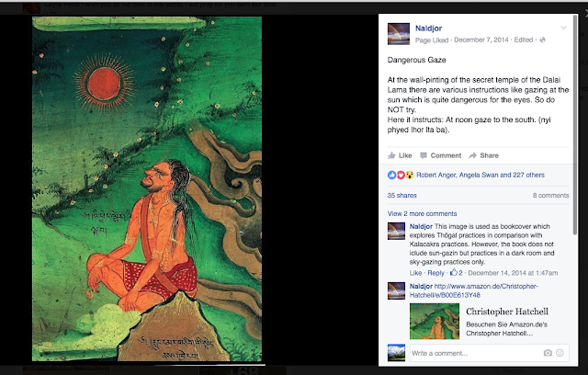Image resolution: width=588 pixels, height=375 pixels.
Task: Click the Write a comment input field
Action: tap(476, 353)
